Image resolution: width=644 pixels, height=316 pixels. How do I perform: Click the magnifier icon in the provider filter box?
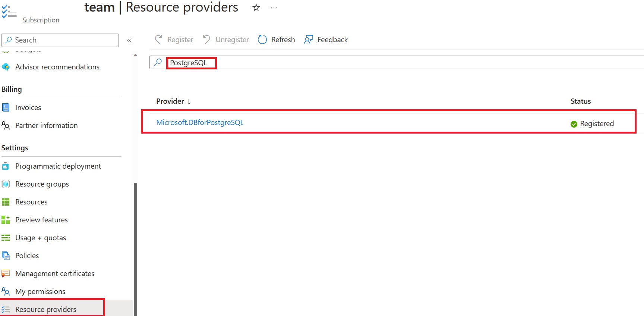[x=158, y=62]
